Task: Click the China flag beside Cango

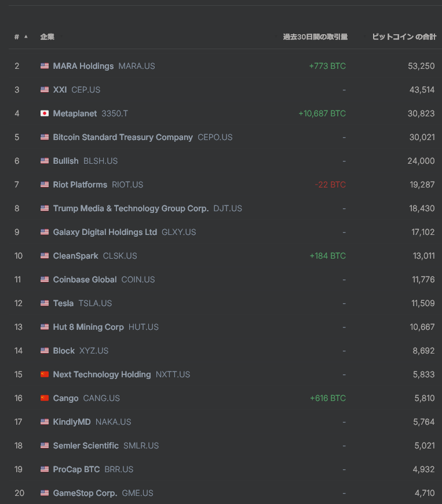Action: pyautogui.click(x=45, y=398)
